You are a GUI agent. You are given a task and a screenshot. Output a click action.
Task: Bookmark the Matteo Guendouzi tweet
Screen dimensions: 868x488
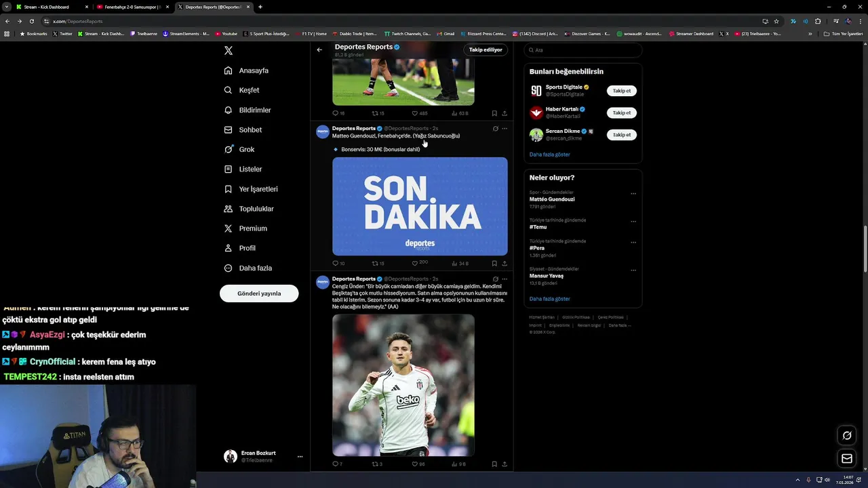[x=494, y=263]
